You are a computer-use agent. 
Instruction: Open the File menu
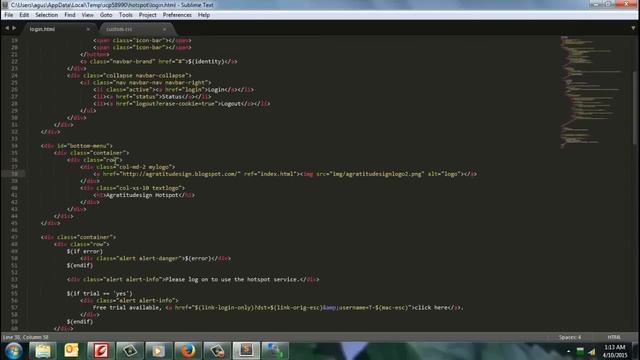click(9, 15)
